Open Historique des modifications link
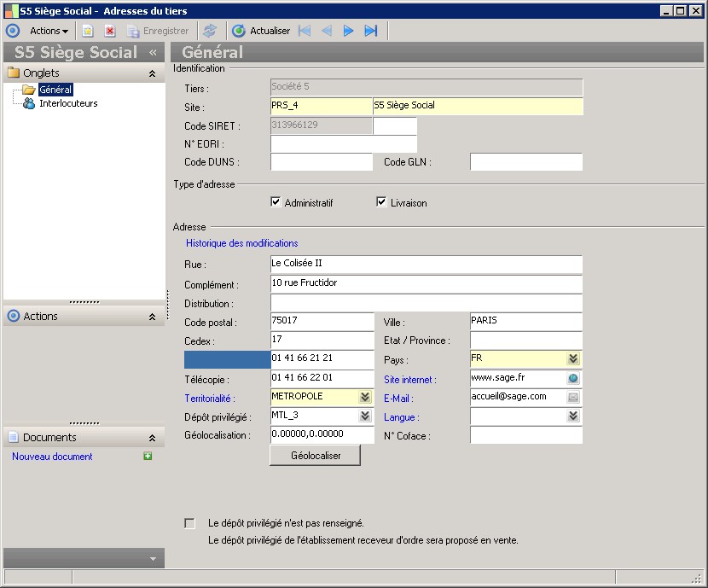The image size is (708, 588). pos(241,243)
